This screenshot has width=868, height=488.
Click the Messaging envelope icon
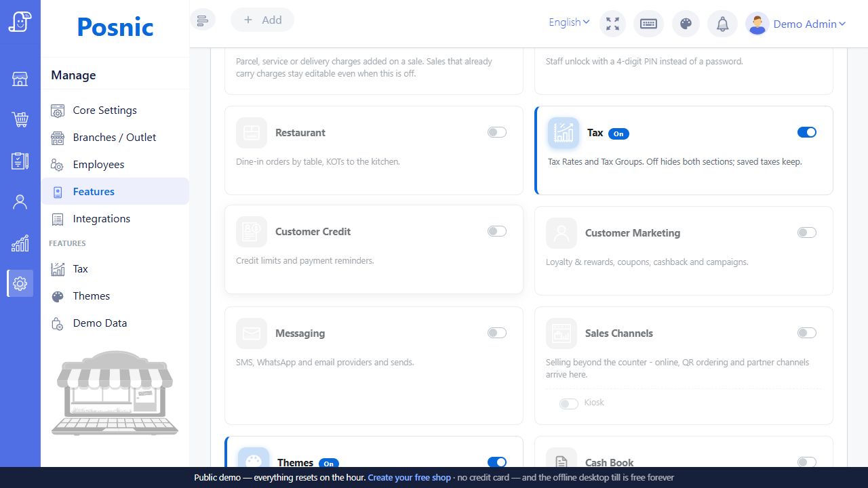click(x=252, y=333)
